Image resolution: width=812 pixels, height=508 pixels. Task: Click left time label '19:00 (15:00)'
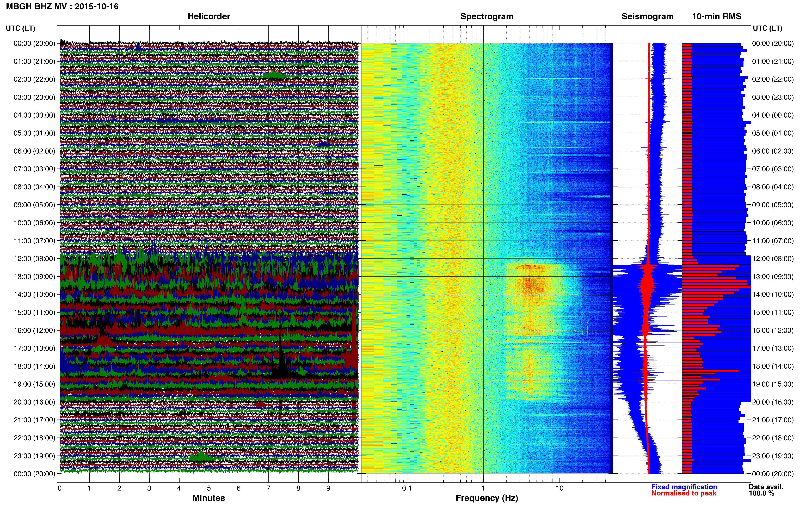34,384
